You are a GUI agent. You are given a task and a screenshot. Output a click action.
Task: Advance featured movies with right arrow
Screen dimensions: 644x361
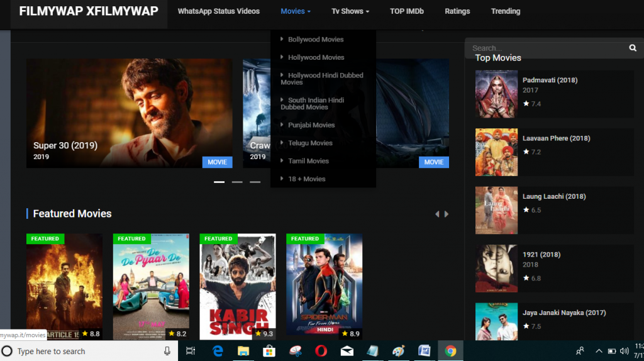coord(447,214)
